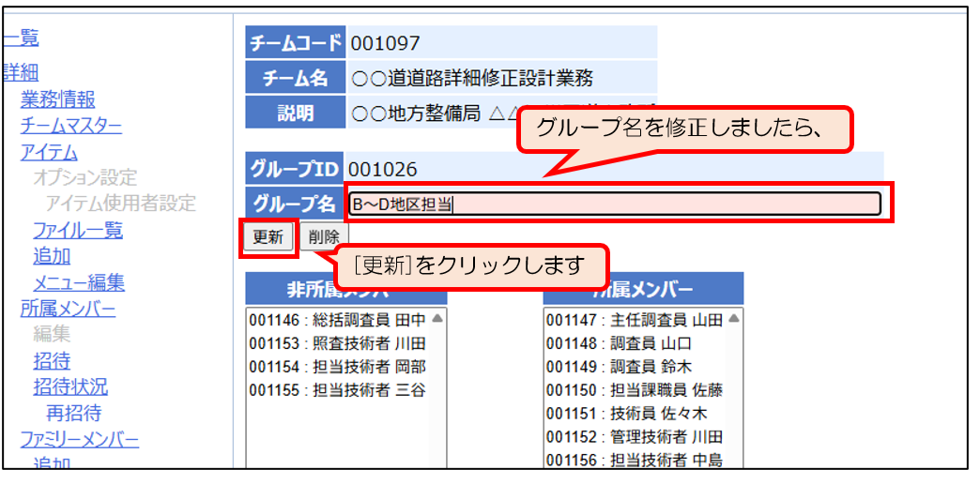Open the 一覧 link in the sidebar

(20, 38)
